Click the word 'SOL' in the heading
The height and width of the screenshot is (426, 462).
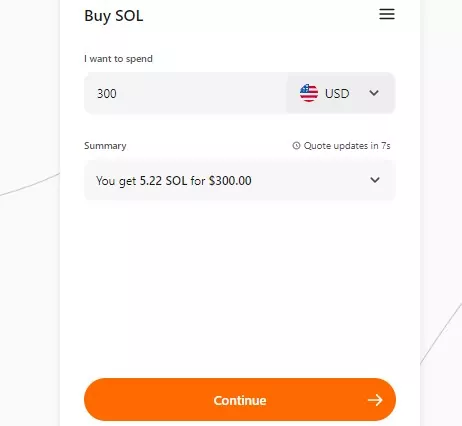129,16
